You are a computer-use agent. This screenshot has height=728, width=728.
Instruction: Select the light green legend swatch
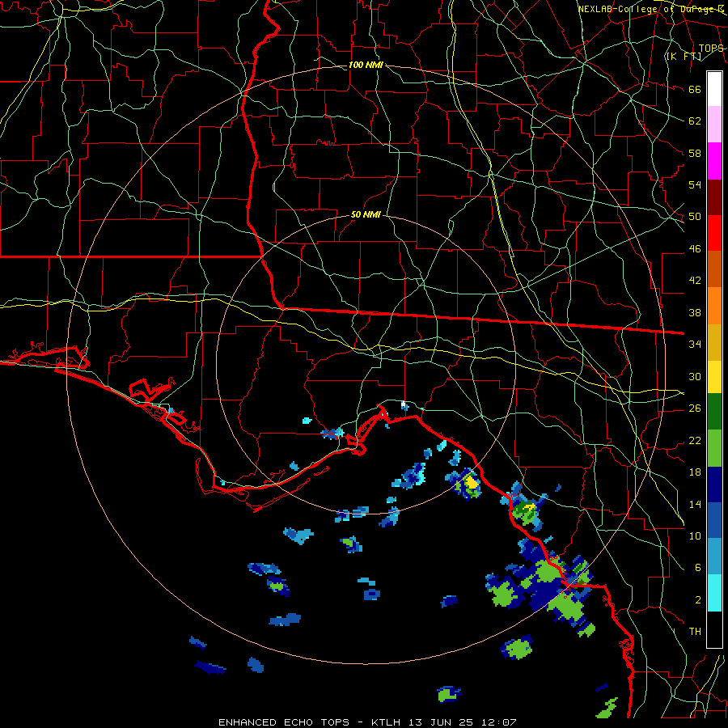click(714, 448)
